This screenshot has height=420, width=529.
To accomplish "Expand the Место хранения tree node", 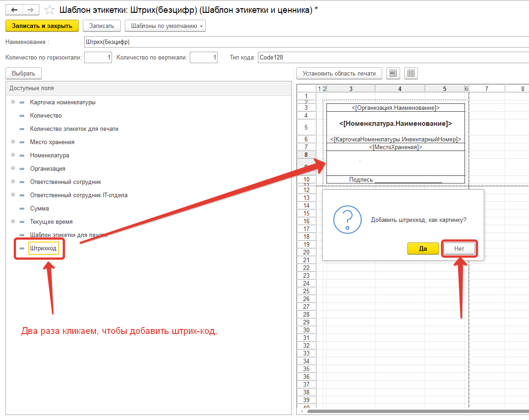I will click(x=13, y=142).
